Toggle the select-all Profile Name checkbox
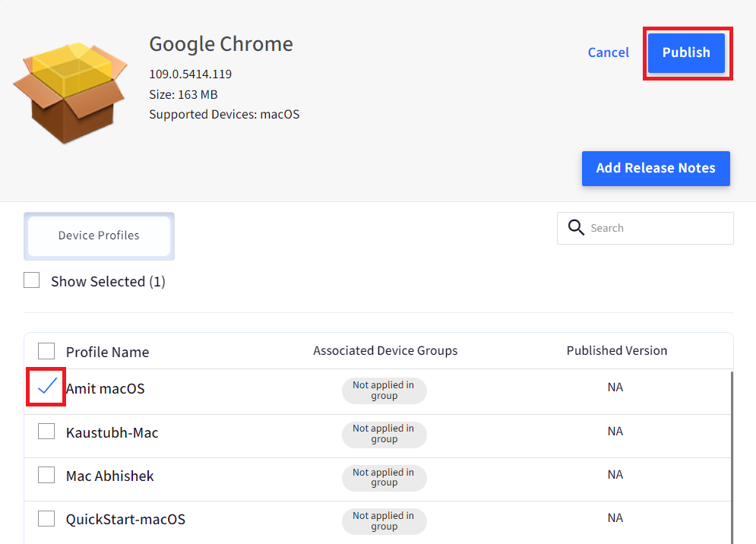The image size is (756, 544). pos(46,351)
